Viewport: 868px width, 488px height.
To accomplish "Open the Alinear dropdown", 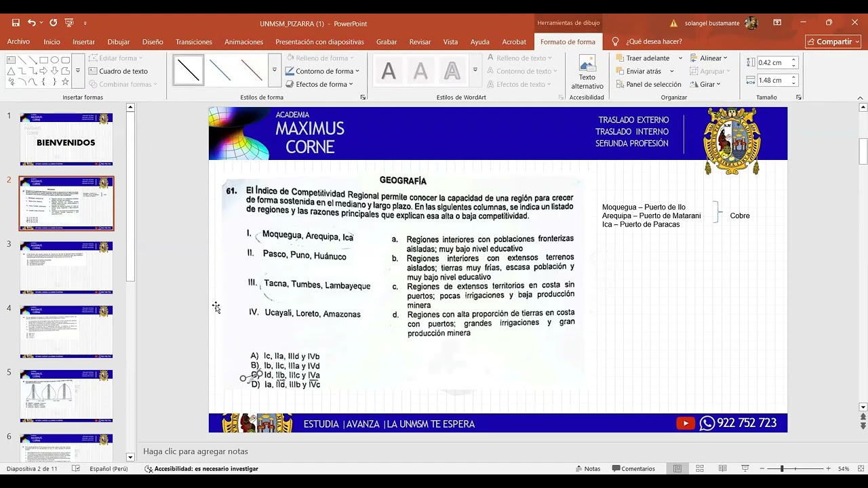I will point(709,58).
